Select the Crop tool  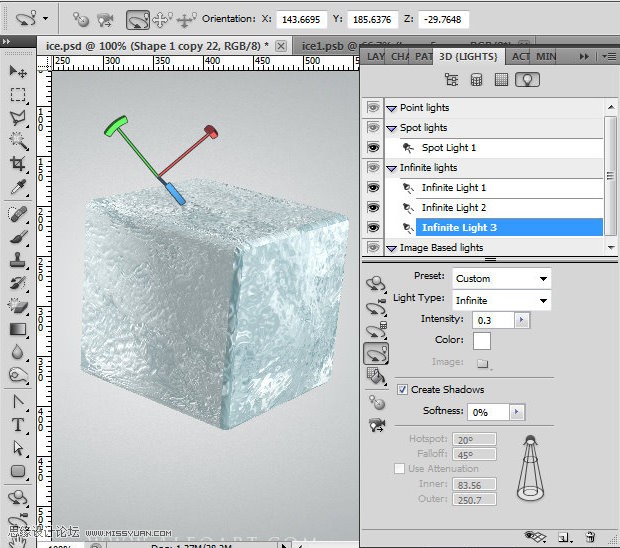pos(18,164)
